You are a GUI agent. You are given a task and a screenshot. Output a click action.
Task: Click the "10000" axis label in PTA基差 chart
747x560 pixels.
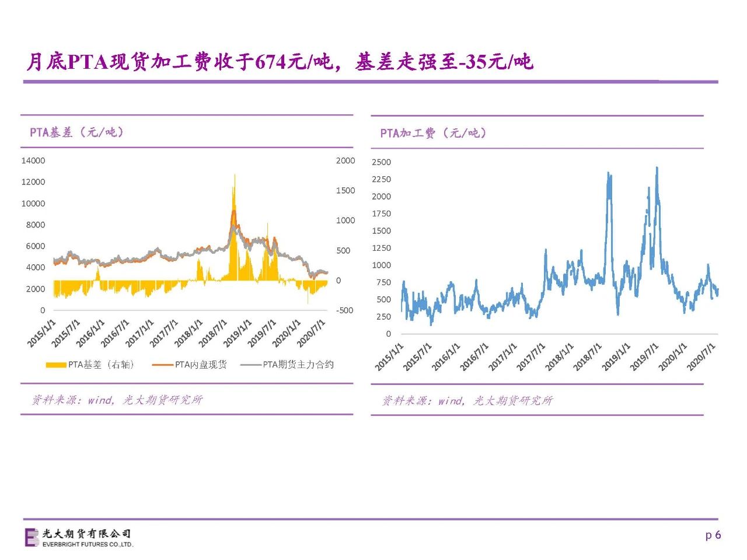[33, 204]
